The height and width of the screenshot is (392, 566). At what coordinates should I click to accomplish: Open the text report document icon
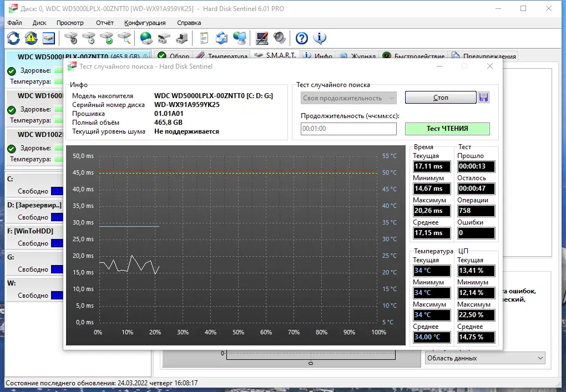coord(204,38)
